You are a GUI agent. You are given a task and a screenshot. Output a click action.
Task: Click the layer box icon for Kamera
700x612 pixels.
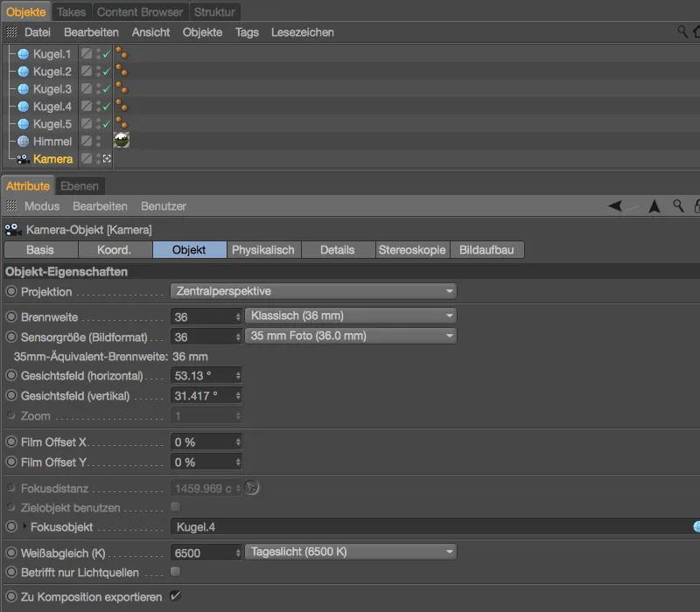87,159
